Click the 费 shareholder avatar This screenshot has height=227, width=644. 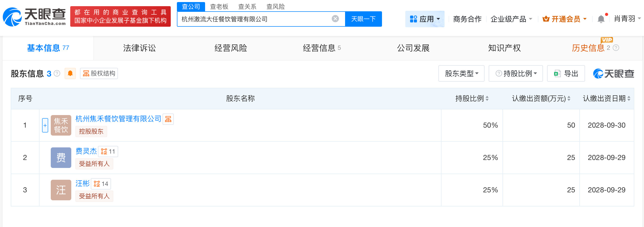(61, 158)
